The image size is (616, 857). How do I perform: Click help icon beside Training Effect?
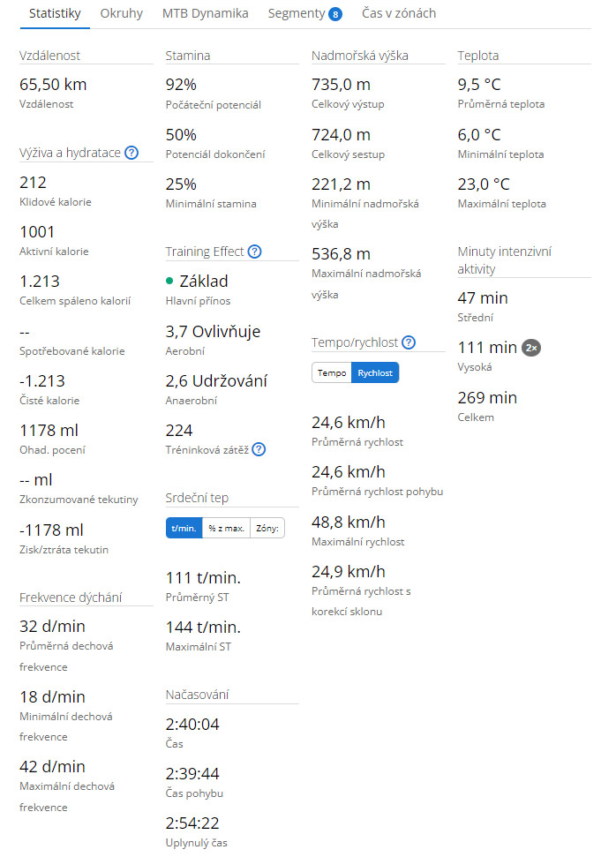coord(255,252)
